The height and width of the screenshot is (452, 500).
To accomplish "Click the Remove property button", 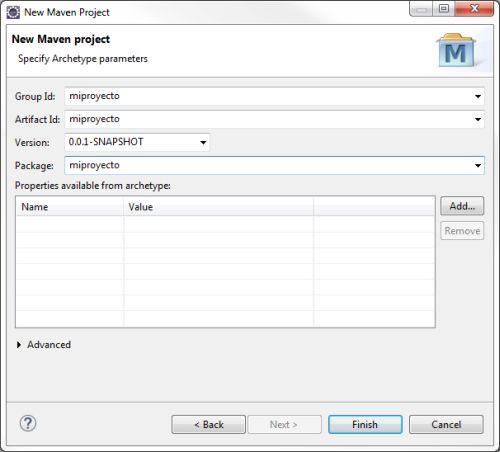I will [462, 231].
